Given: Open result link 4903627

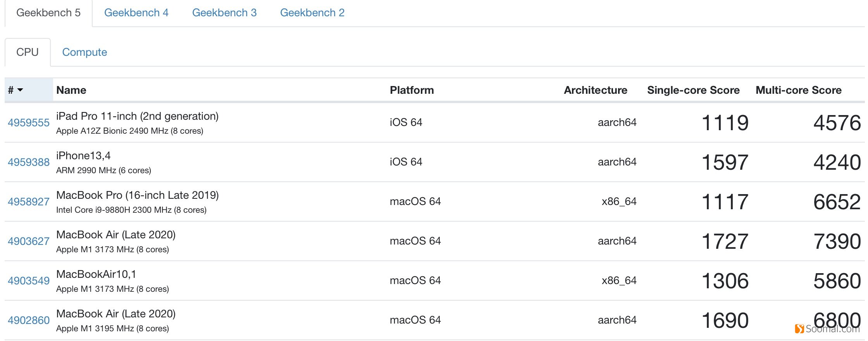Looking at the screenshot, I should pyautogui.click(x=29, y=241).
